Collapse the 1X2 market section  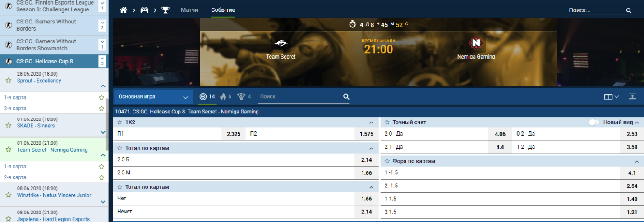[x=371, y=122]
